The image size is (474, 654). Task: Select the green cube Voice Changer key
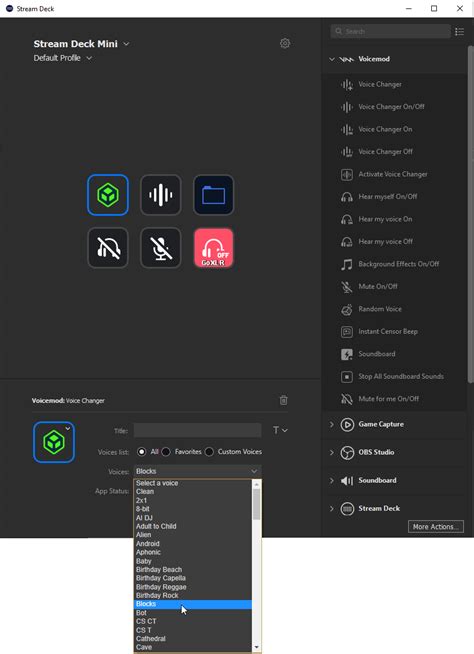point(108,195)
